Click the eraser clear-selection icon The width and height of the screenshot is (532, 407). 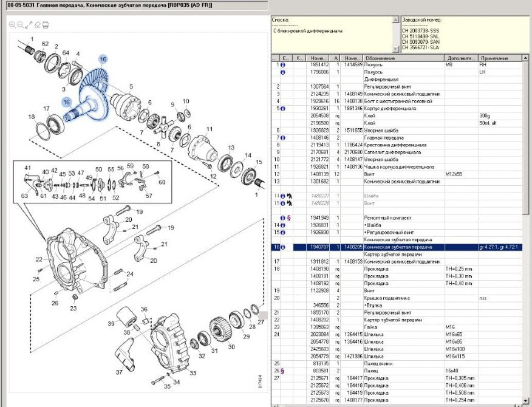(x=37, y=25)
